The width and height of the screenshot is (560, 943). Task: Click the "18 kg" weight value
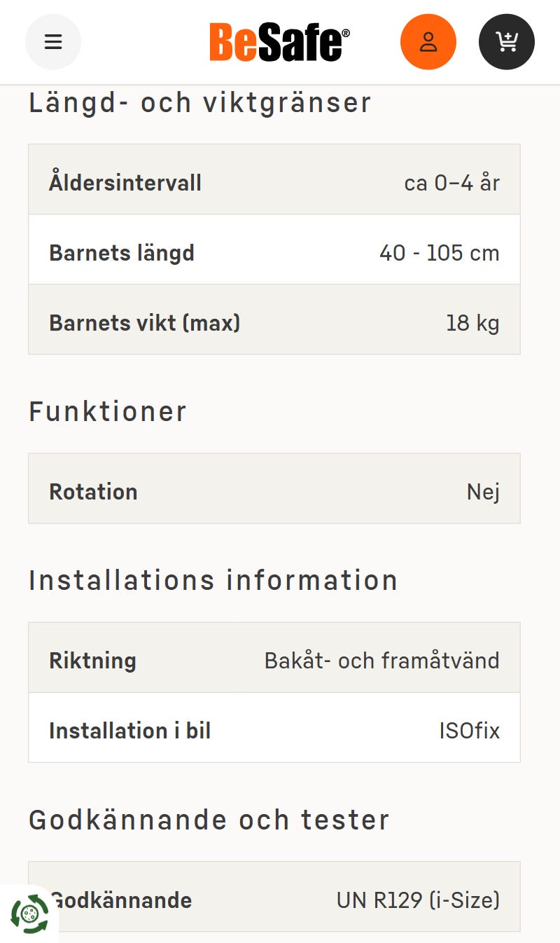(x=472, y=323)
